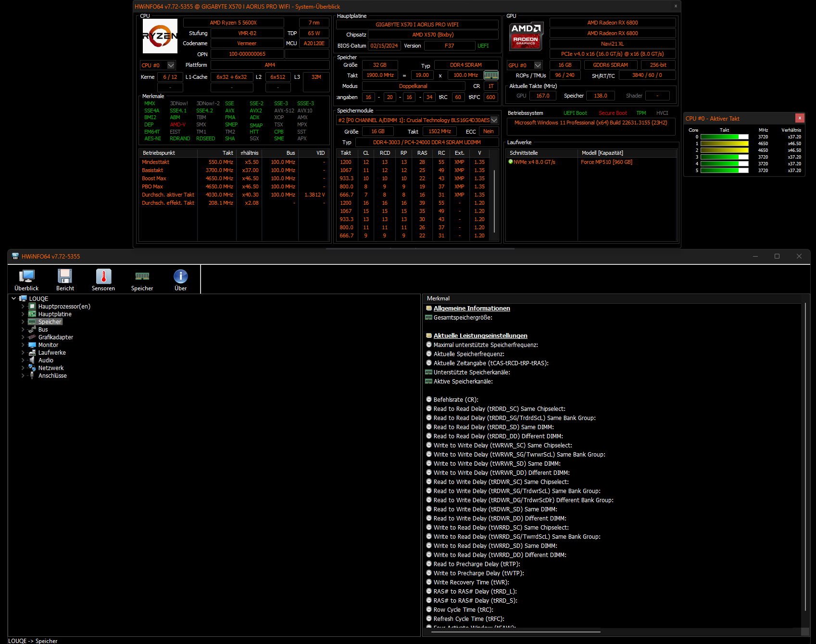Image resolution: width=816 pixels, height=644 pixels.
Task: Click Force MP510 [960 GB] drive entry
Action: tap(606, 162)
